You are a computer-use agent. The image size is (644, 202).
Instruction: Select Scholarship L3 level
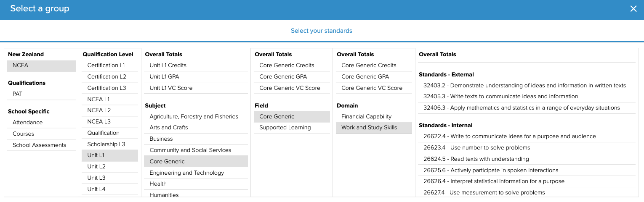106,144
